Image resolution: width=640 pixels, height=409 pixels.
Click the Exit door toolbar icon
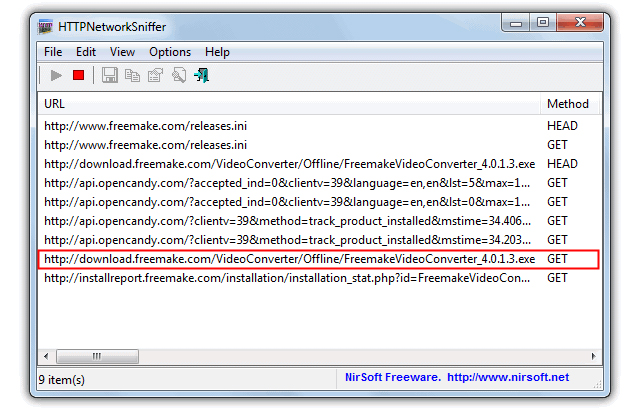point(202,76)
